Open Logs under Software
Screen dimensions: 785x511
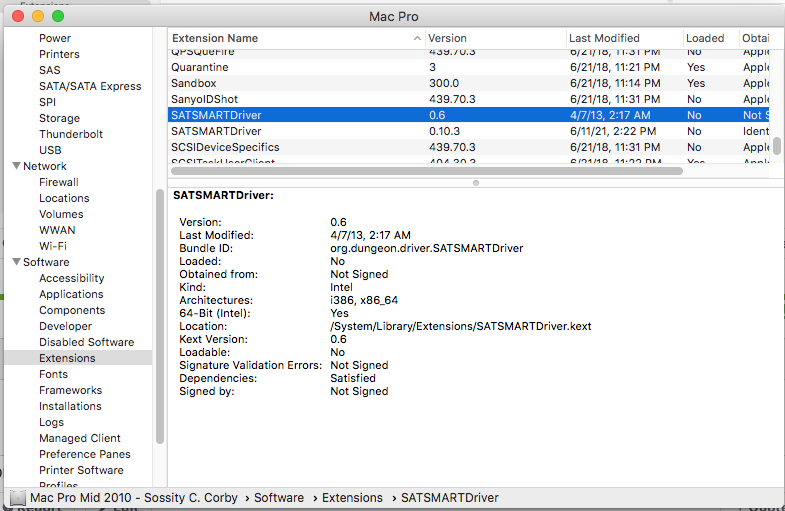pyautogui.click(x=52, y=422)
